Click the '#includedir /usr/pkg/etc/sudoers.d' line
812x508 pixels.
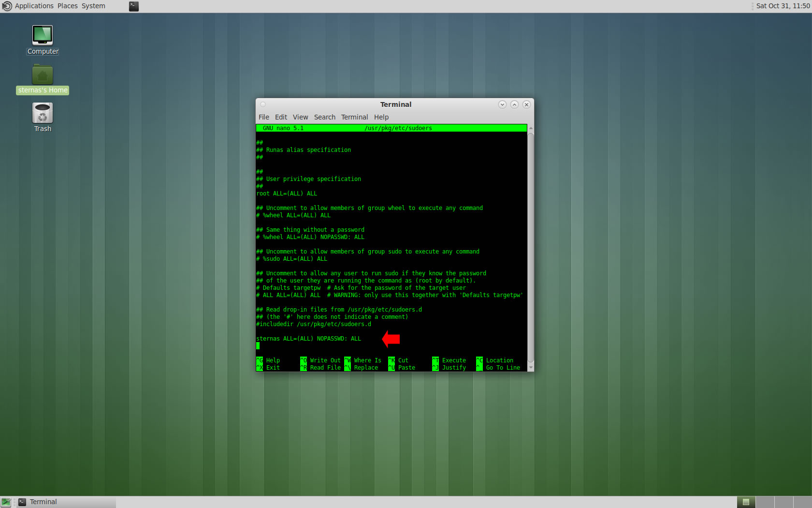point(314,324)
